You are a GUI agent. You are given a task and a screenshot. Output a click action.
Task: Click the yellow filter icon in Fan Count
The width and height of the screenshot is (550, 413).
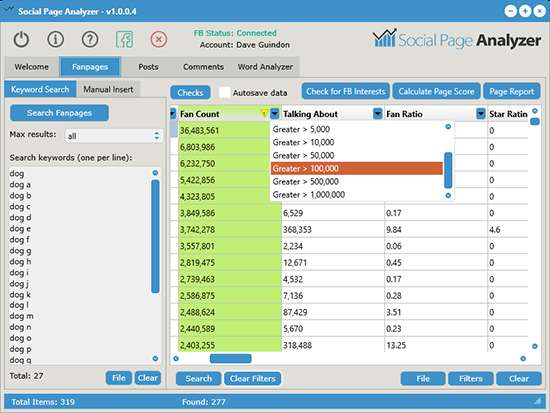click(x=264, y=114)
